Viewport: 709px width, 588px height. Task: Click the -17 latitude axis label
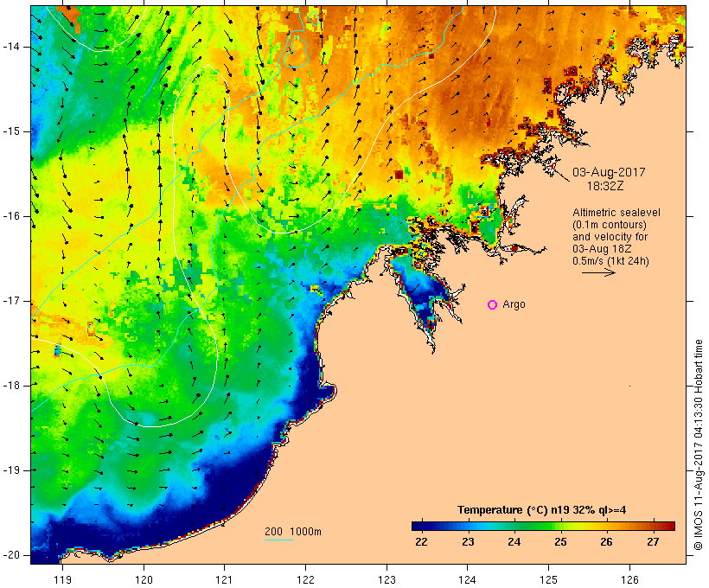10,301
